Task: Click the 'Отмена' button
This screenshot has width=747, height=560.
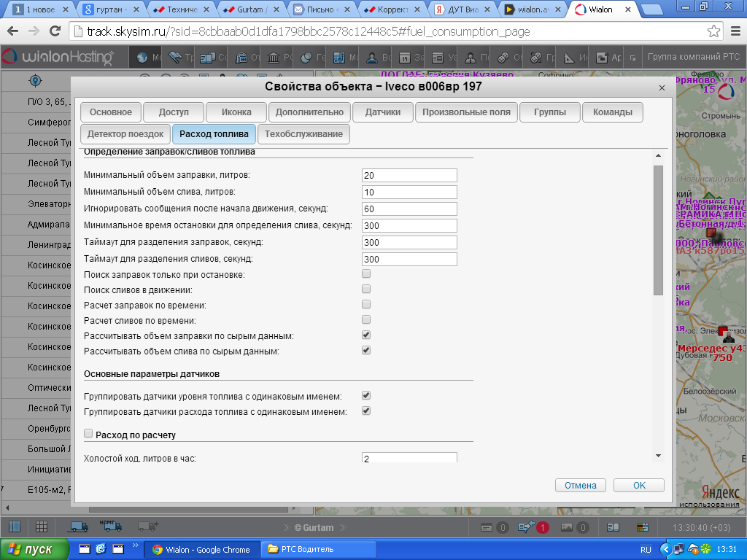Action: 581,486
